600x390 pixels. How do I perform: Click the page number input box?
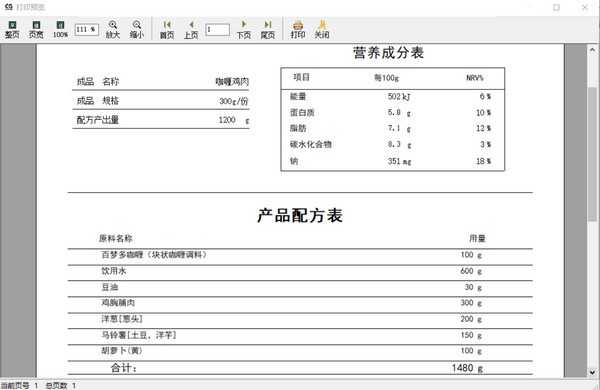coord(217,29)
